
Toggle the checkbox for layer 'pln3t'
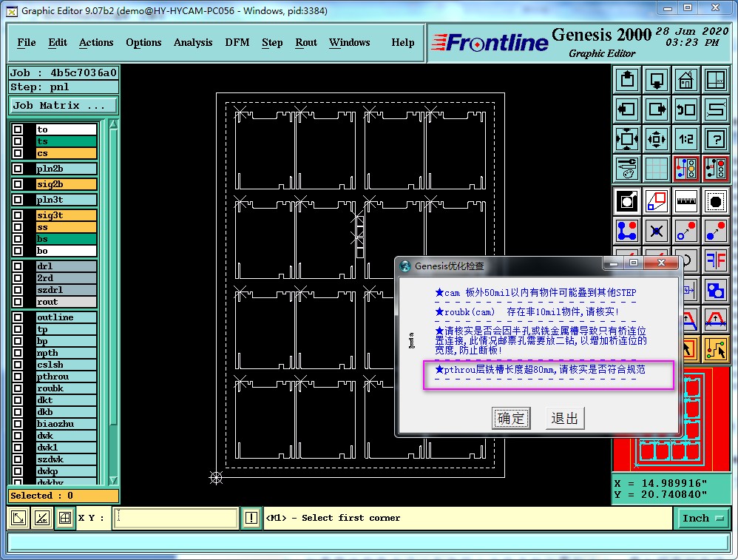point(18,200)
